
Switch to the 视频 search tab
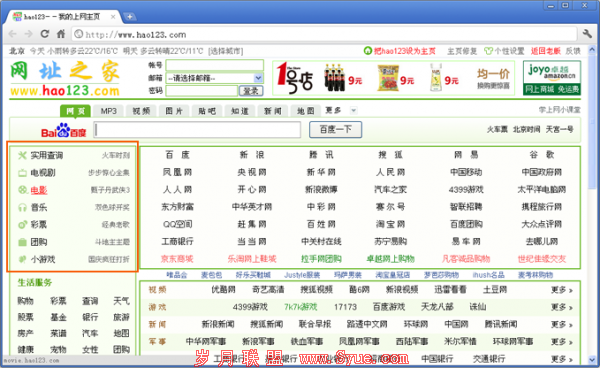tap(141, 111)
